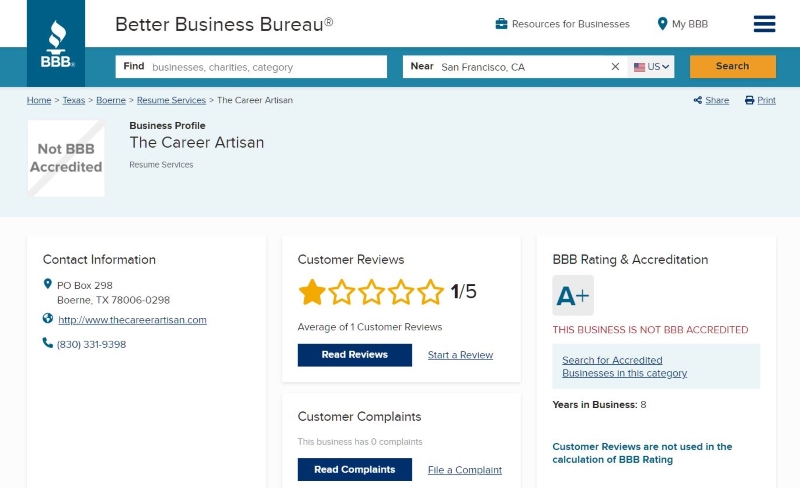The height and width of the screenshot is (488, 800).
Task: Open Resources for Businesses
Action: (x=570, y=24)
